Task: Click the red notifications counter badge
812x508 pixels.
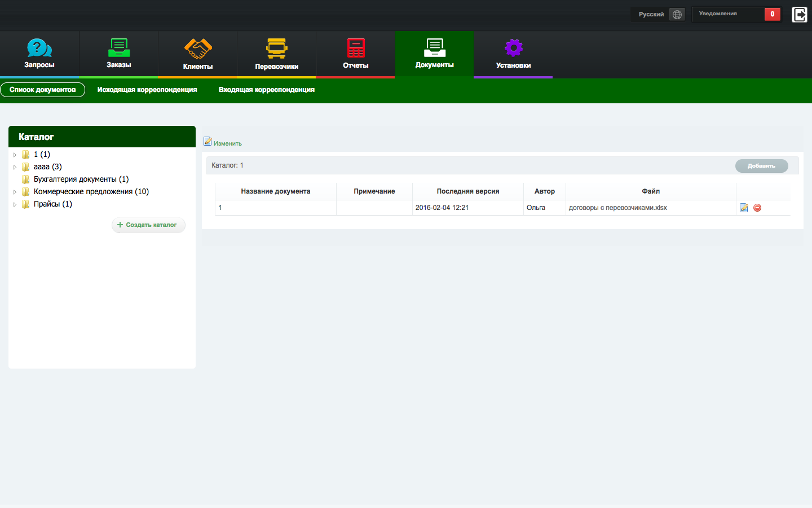Action: tap(773, 14)
